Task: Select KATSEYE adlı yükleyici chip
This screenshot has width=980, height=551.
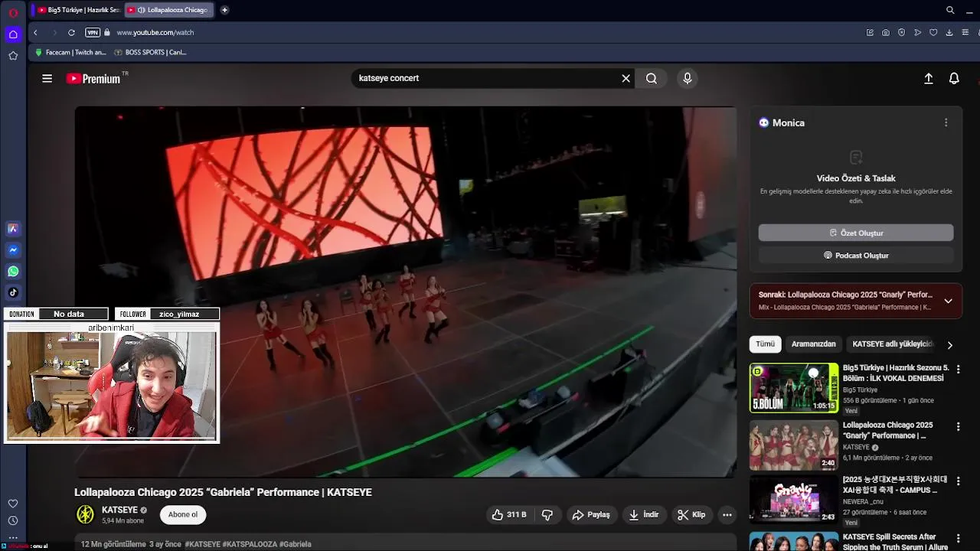Action: 892,344
